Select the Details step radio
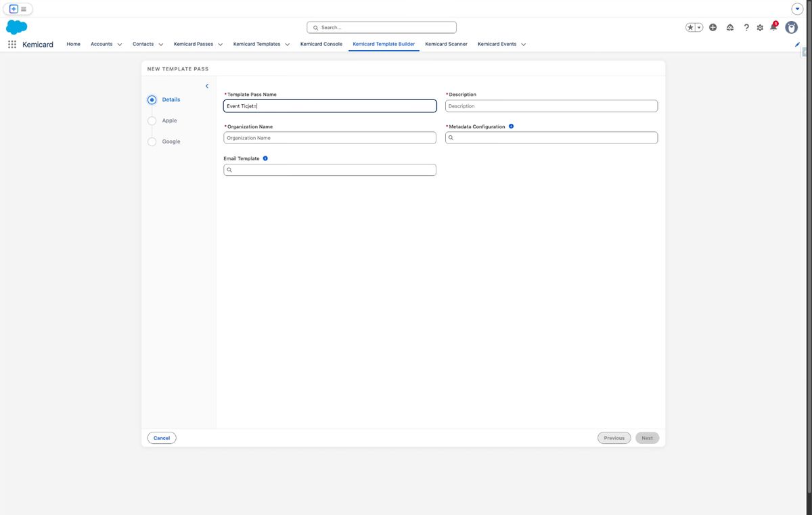This screenshot has width=812, height=515. 152,99
